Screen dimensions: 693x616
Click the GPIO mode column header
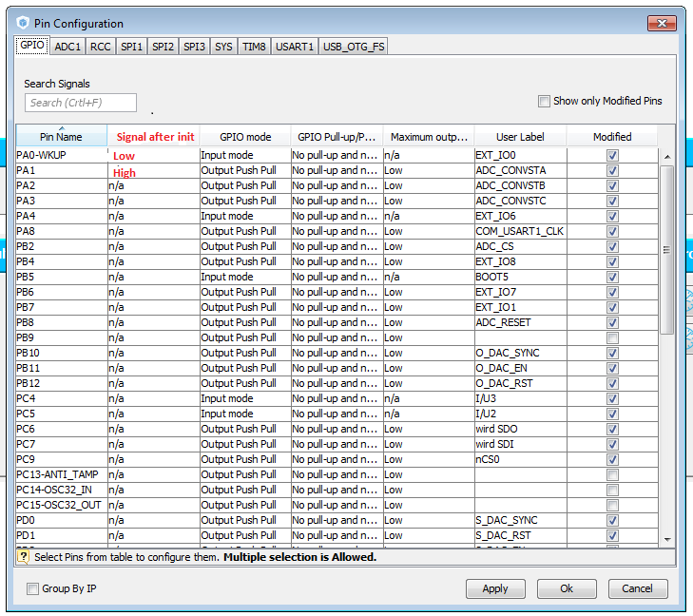coord(245,137)
